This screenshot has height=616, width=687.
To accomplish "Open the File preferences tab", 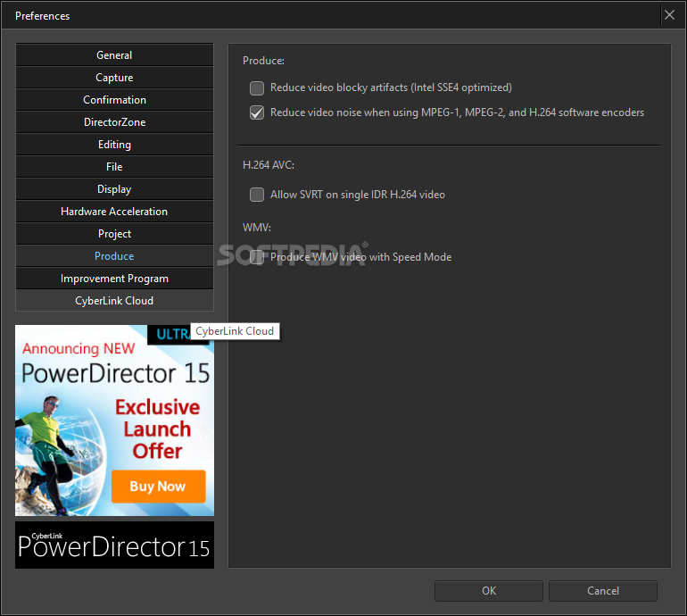I will pyautogui.click(x=114, y=167).
